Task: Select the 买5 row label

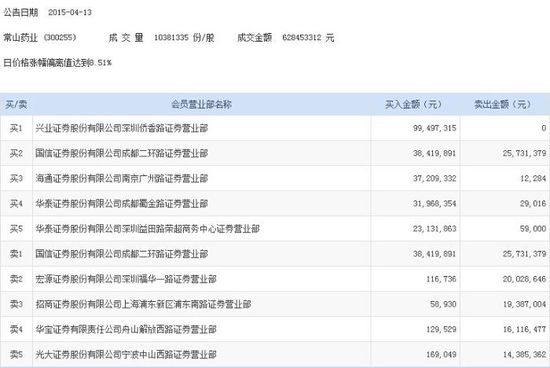Action: (x=16, y=229)
